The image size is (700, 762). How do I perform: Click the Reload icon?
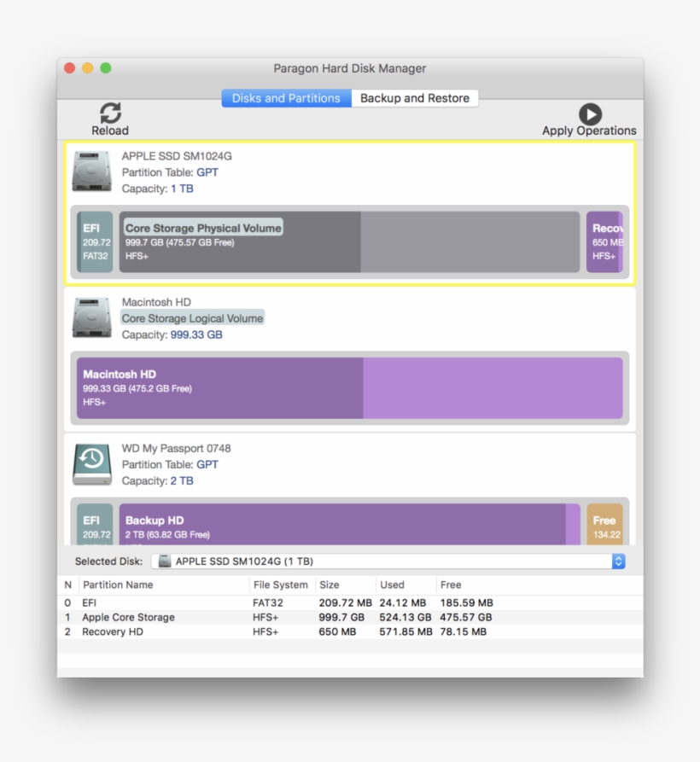tap(110, 113)
